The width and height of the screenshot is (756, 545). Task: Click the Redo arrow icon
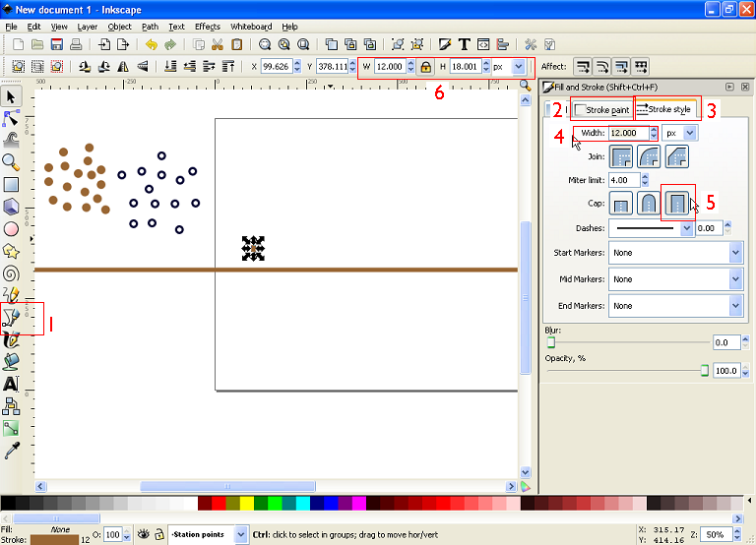coord(170,45)
